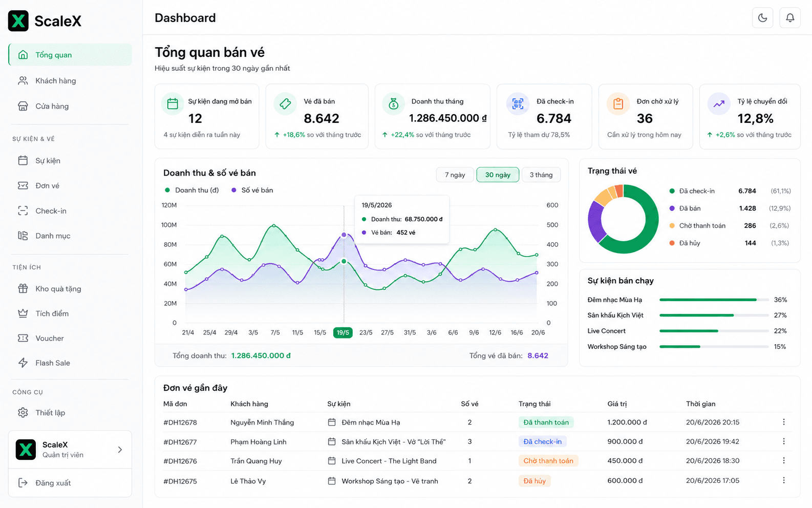
Task: Click the Sân khấu Kịch Việt progress bar
Action: point(714,315)
